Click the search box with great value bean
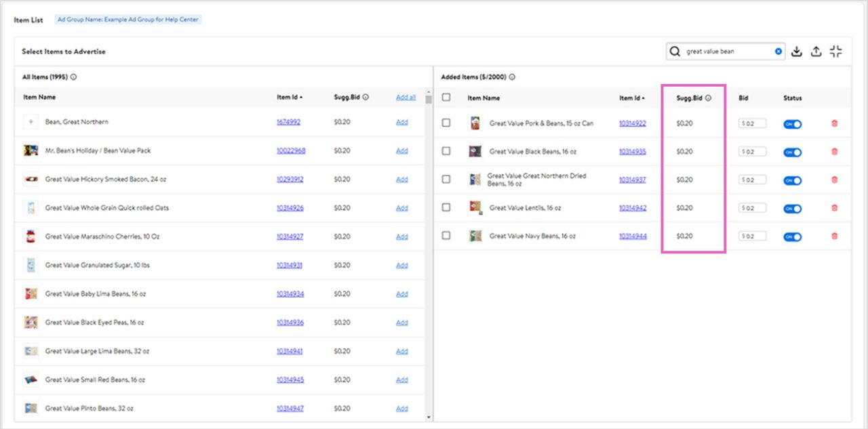The width and height of the screenshot is (868, 429). tap(726, 51)
